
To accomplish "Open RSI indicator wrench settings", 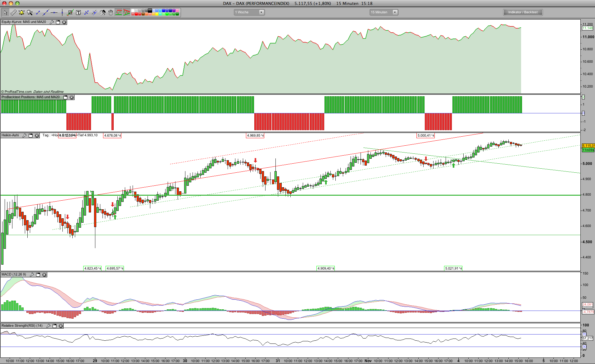I will 48,326.
